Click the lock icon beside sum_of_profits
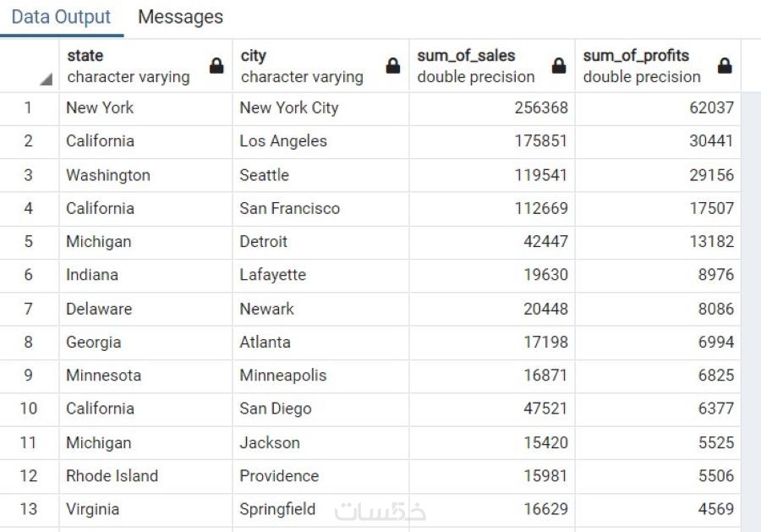 pos(725,66)
